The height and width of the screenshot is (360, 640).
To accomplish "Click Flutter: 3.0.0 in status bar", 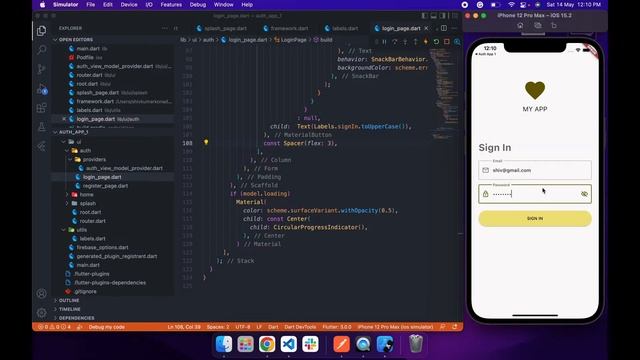I will 337,327.
